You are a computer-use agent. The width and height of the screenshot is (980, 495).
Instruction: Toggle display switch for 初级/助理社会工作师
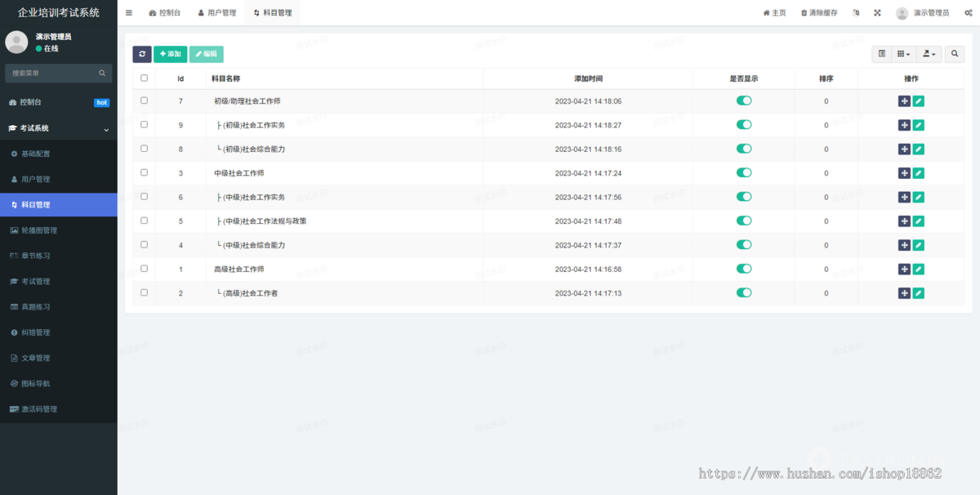(x=743, y=101)
